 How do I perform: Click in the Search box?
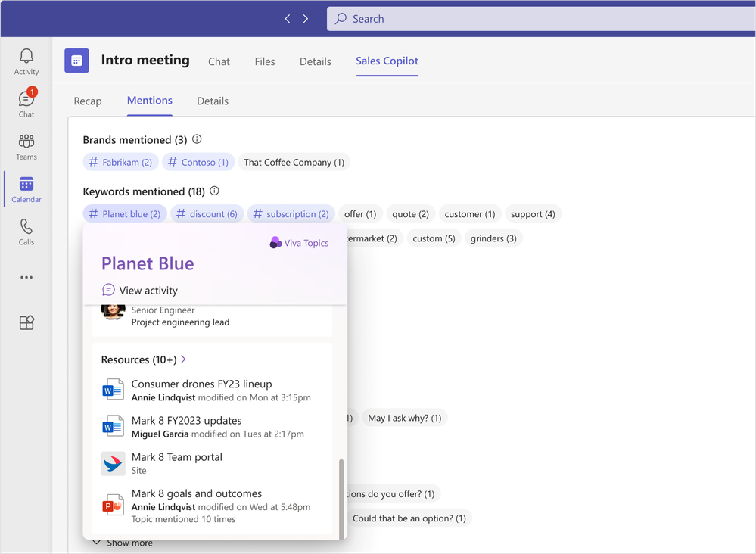pos(541,19)
